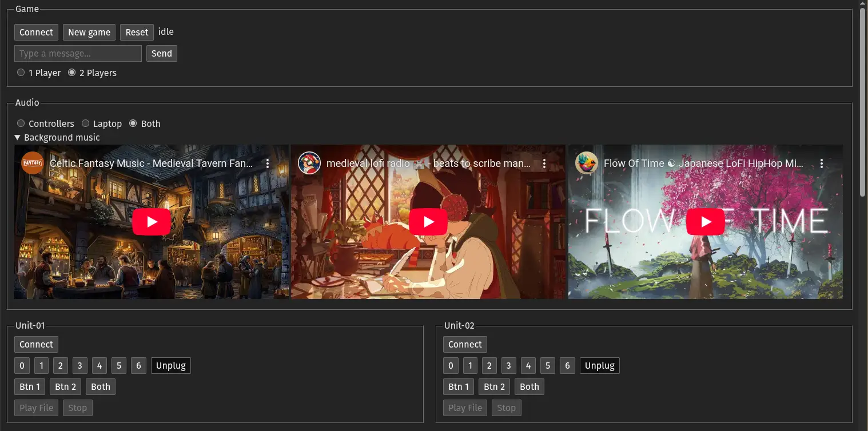The image size is (868, 431).
Task: Click the medieval lofi channel avatar
Action: (x=309, y=163)
